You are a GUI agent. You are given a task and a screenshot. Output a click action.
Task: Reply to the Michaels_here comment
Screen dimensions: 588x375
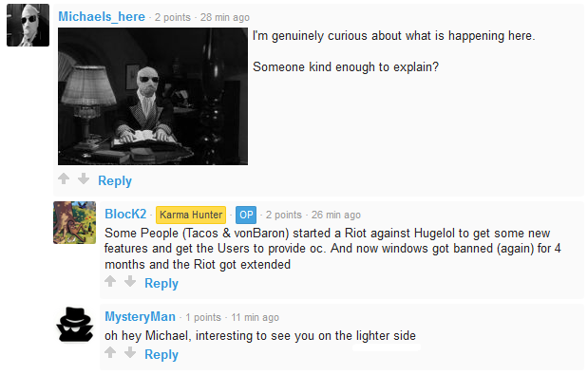click(115, 180)
